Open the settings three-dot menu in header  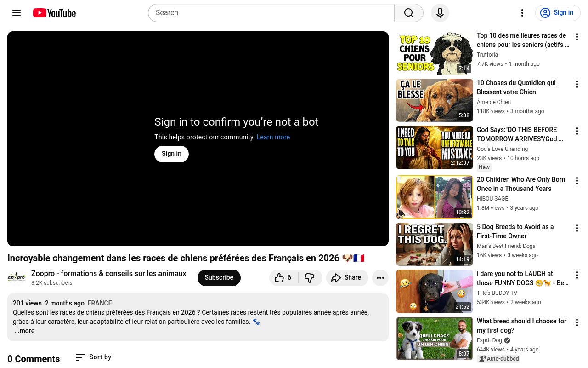(522, 13)
